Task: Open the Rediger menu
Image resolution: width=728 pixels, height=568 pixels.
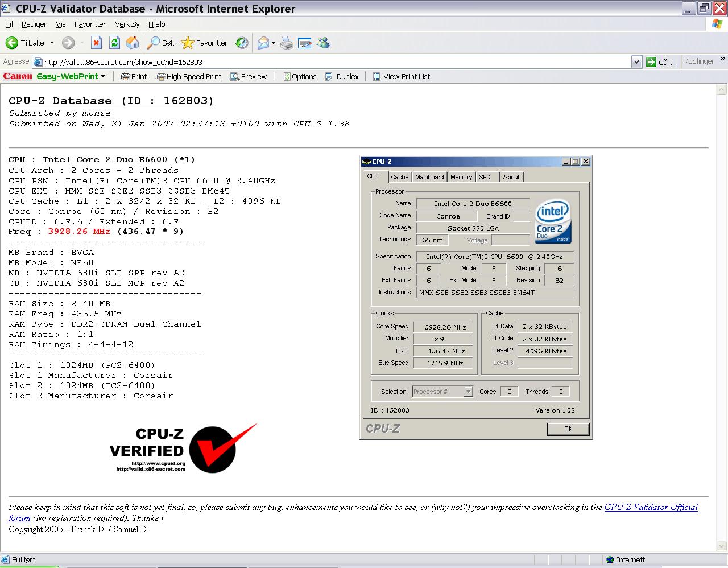Action: 34,24
